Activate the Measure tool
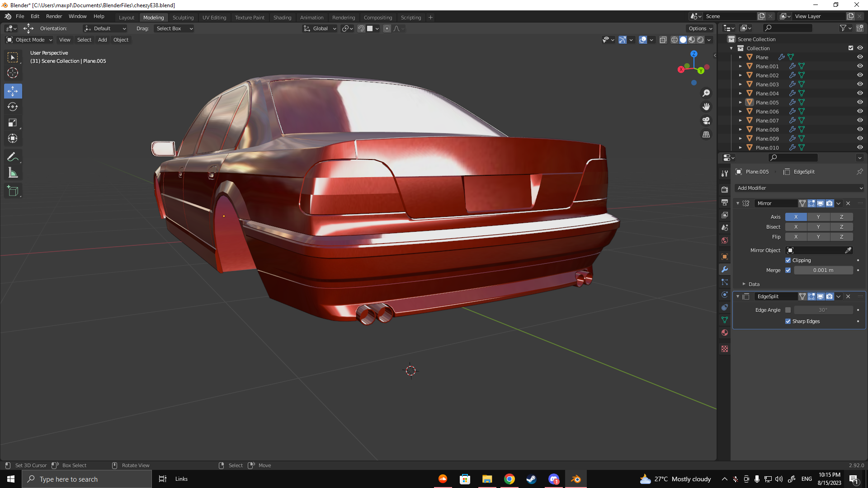The image size is (868, 488). click(x=13, y=173)
